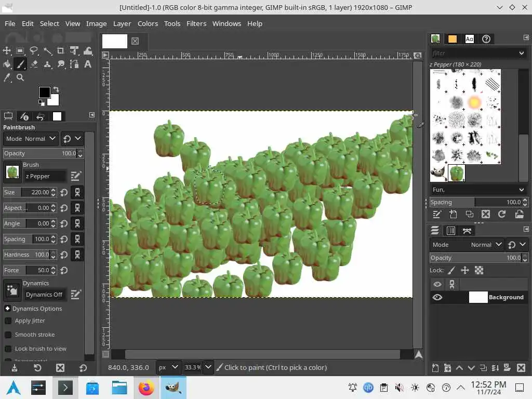Open layer Mode Normal dropdown
532x399 pixels.
(467, 245)
